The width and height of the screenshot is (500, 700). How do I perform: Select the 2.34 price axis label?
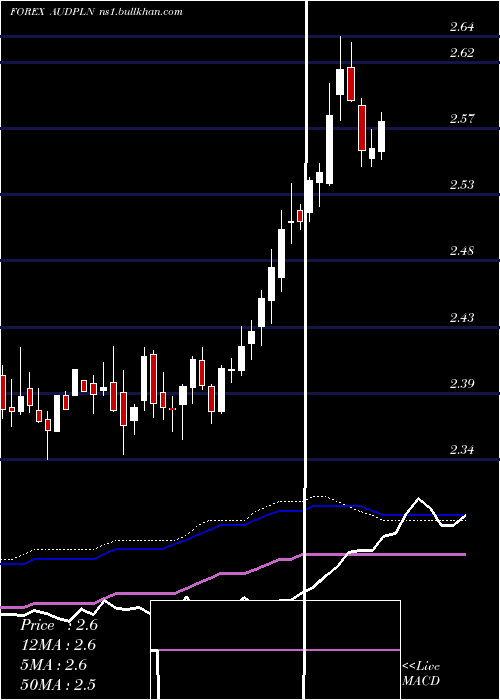coord(462,450)
